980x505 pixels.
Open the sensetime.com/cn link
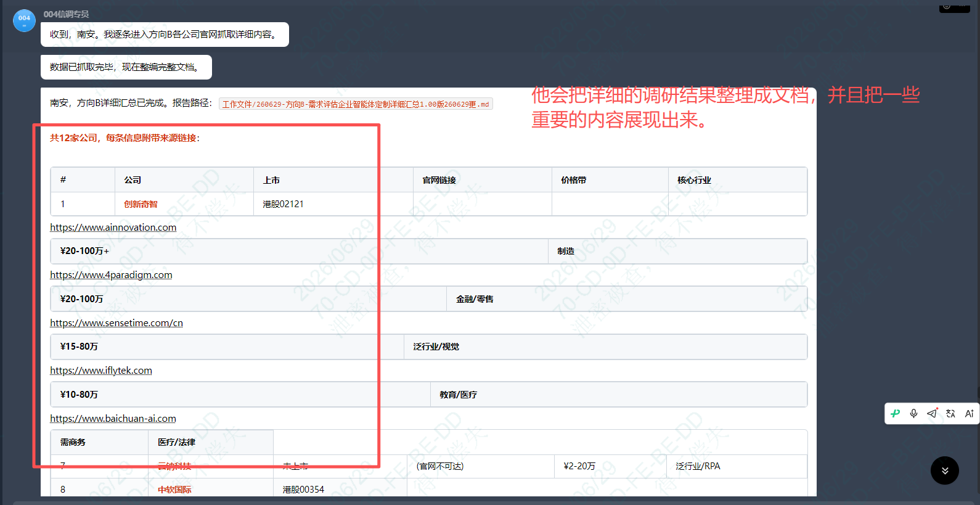(x=116, y=323)
